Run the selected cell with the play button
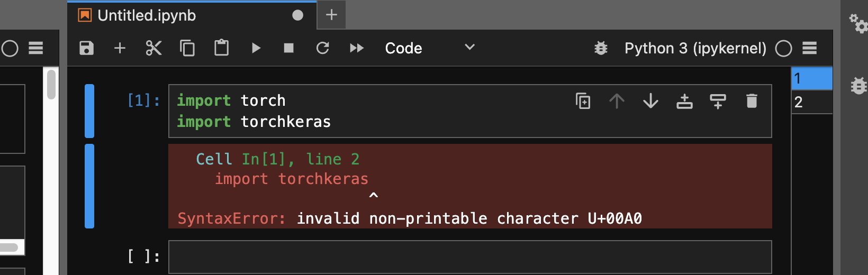 (x=256, y=48)
